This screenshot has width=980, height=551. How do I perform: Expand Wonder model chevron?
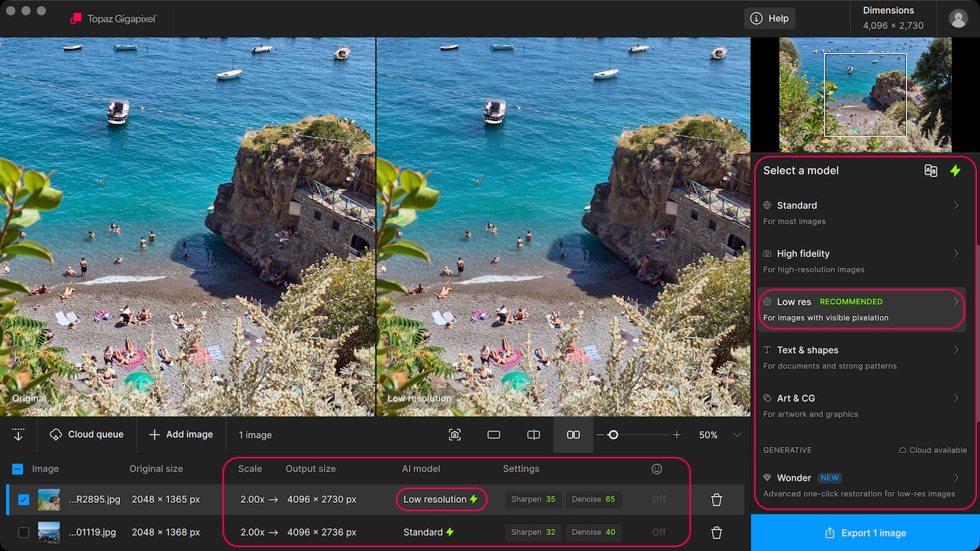(x=956, y=478)
